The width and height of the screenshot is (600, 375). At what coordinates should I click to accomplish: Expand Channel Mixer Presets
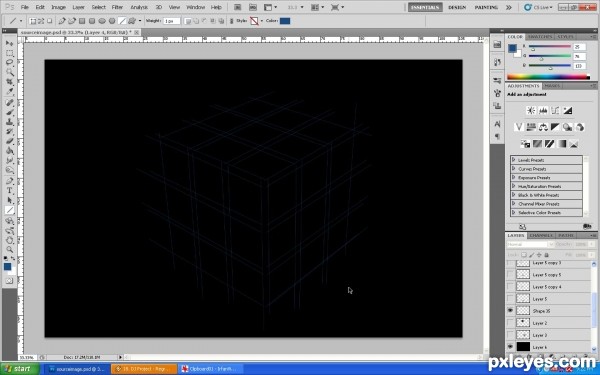point(514,204)
